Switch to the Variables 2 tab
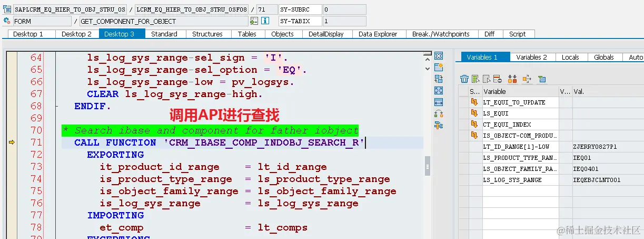644x239 pixels. [x=532, y=57]
